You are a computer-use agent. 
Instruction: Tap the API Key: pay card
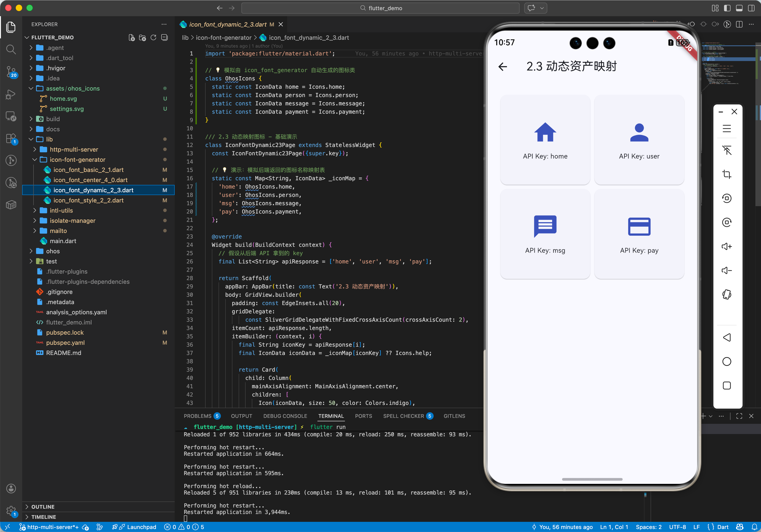click(639, 234)
